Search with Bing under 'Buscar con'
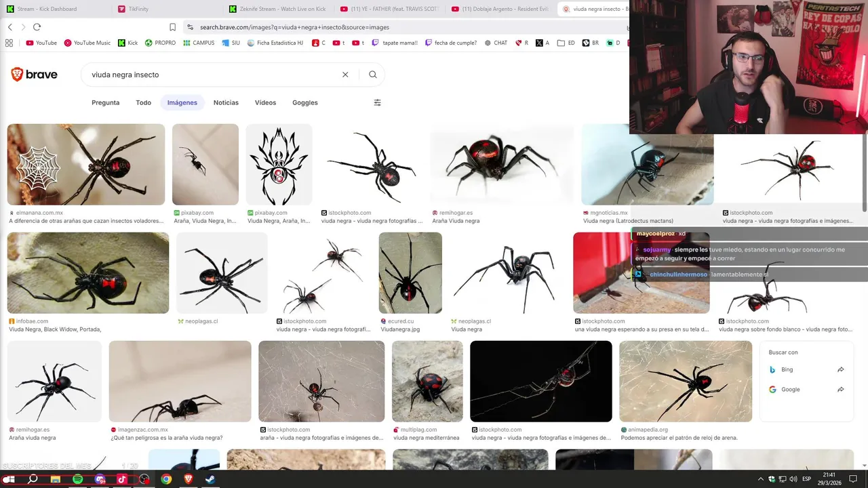Image resolution: width=868 pixels, height=488 pixels. click(x=807, y=369)
